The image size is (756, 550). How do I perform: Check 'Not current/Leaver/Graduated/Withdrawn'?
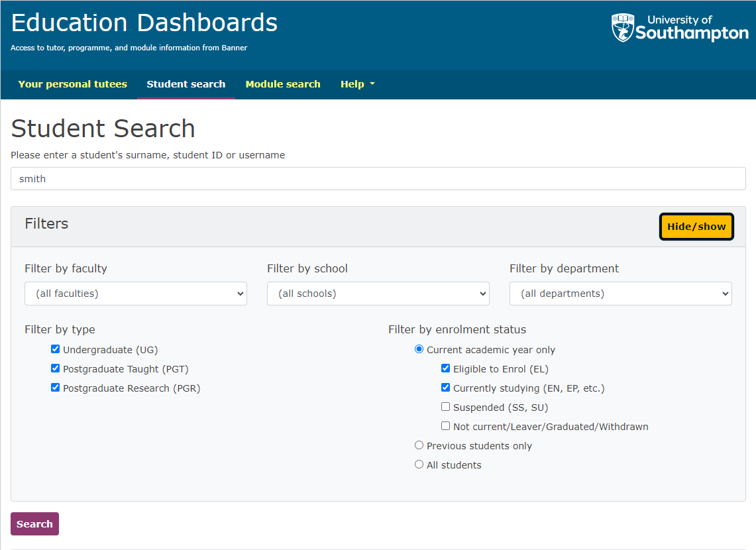(x=445, y=425)
